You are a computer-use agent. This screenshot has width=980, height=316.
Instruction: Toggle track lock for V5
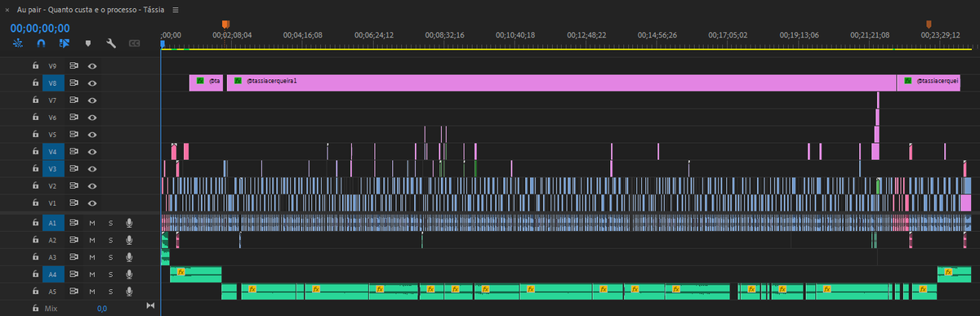tap(35, 134)
